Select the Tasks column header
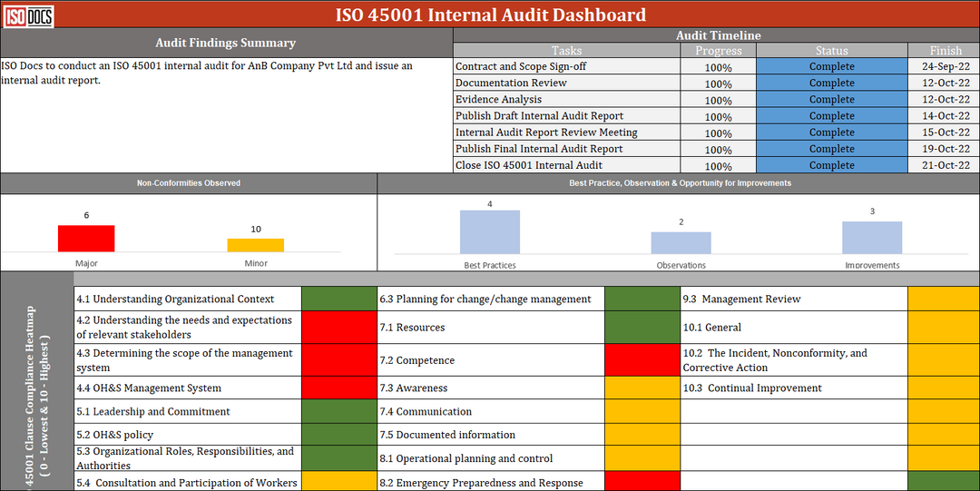This screenshot has height=491, width=980. pos(566,51)
